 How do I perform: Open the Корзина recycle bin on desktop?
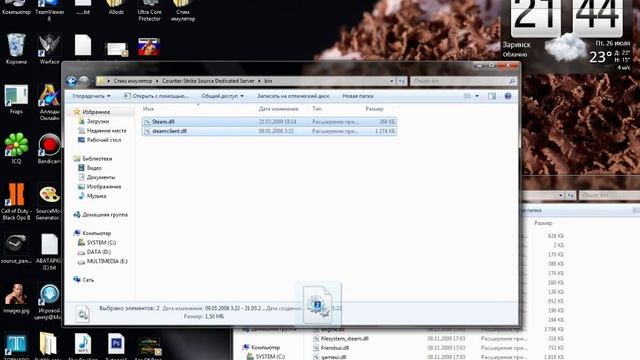[x=16, y=48]
